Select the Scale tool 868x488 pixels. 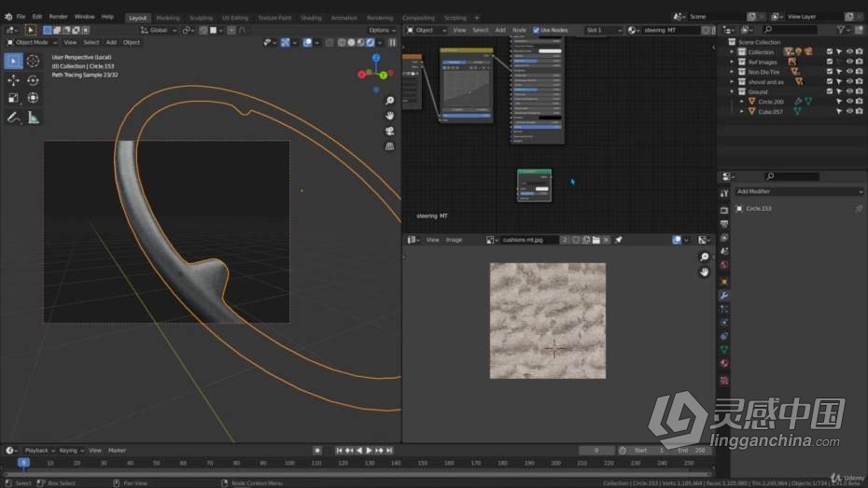(x=13, y=98)
